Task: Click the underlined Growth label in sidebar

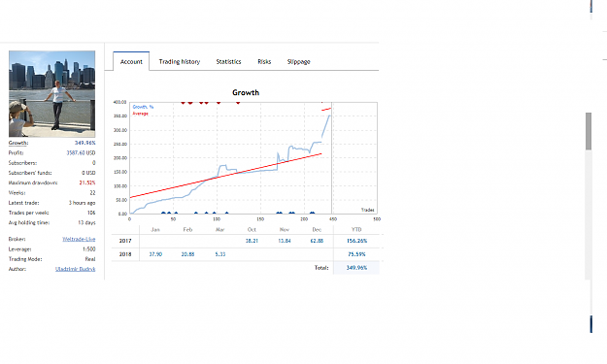Action: [x=18, y=143]
